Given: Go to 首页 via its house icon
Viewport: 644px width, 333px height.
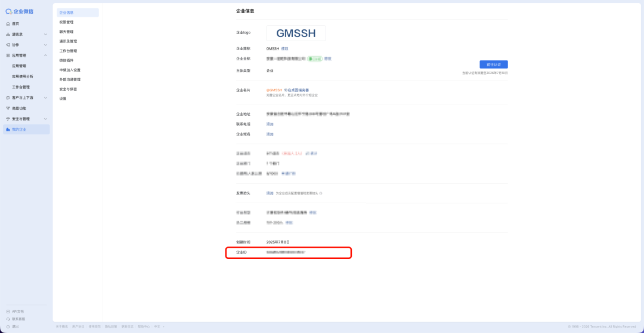Looking at the screenshot, I should (x=8, y=24).
